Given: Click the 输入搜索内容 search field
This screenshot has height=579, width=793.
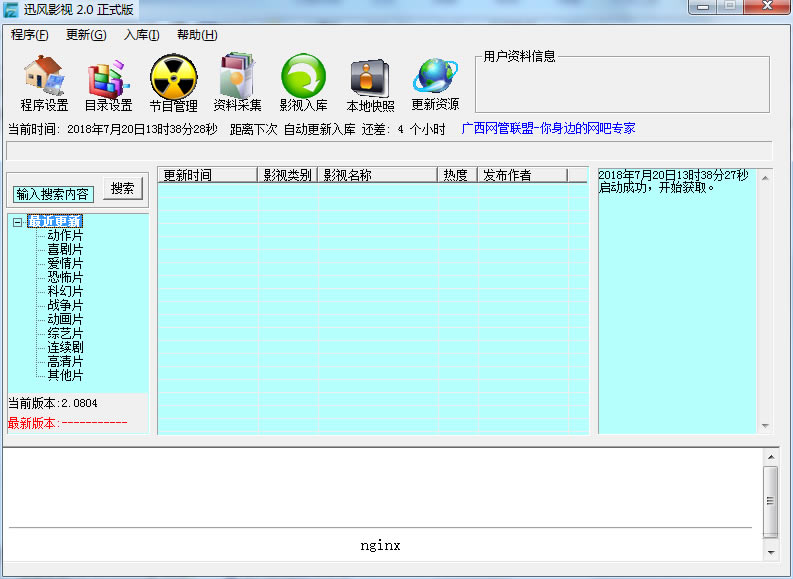Looking at the screenshot, I should click(53, 194).
